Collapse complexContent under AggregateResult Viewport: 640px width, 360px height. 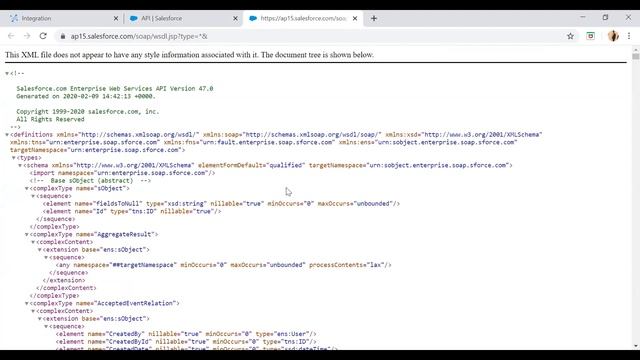33,242
